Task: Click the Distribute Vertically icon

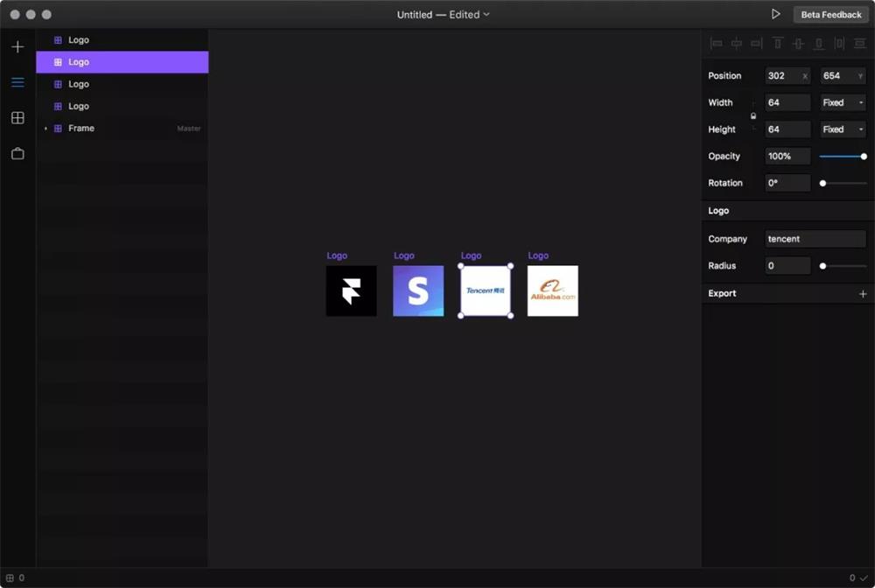Action: 859,43
